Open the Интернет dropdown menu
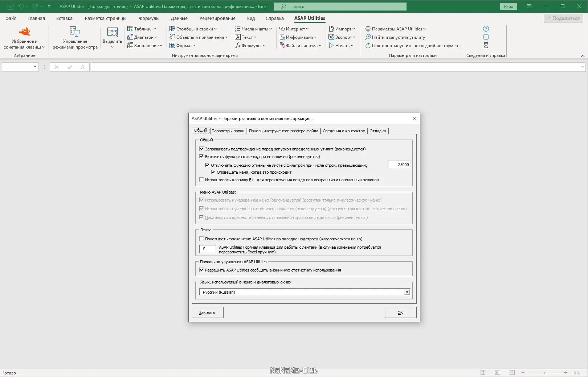 pyautogui.click(x=295, y=29)
